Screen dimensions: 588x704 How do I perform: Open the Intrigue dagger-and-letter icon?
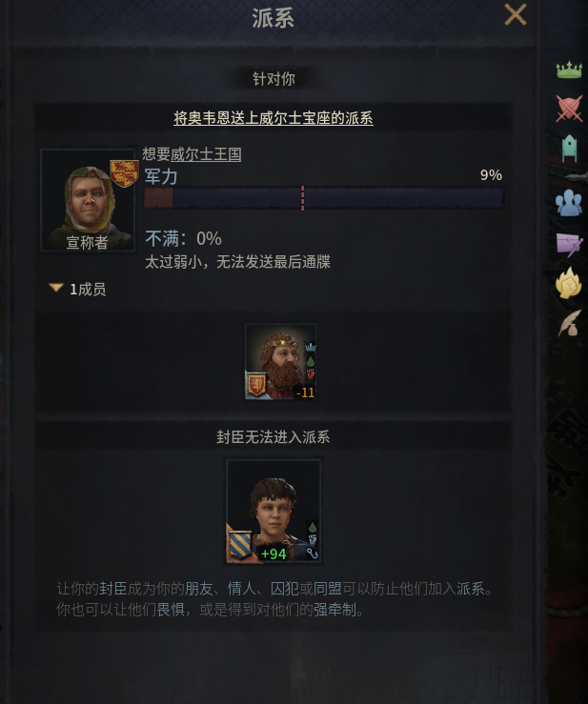point(569,245)
